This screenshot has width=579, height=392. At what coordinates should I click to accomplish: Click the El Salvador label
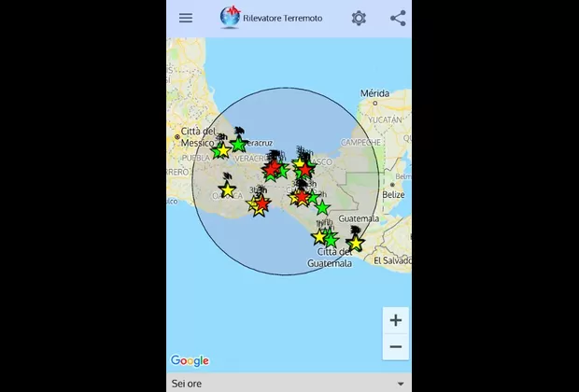click(392, 260)
